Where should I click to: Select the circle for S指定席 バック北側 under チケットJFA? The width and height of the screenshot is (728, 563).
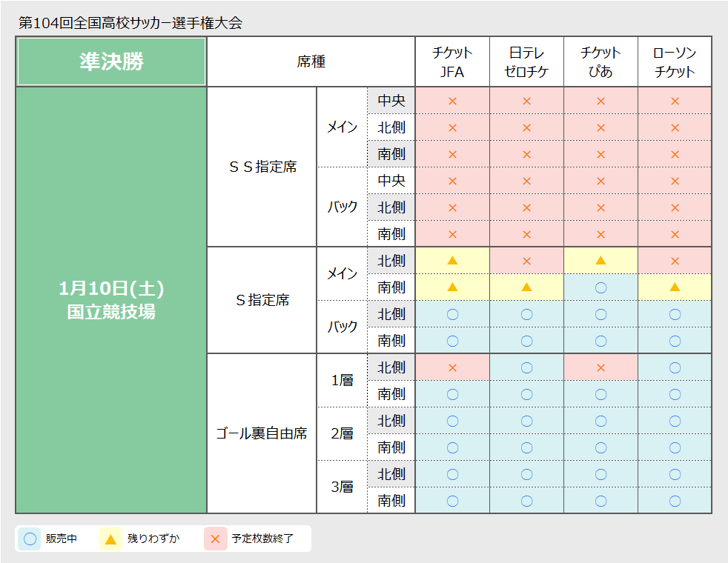pos(452,314)
